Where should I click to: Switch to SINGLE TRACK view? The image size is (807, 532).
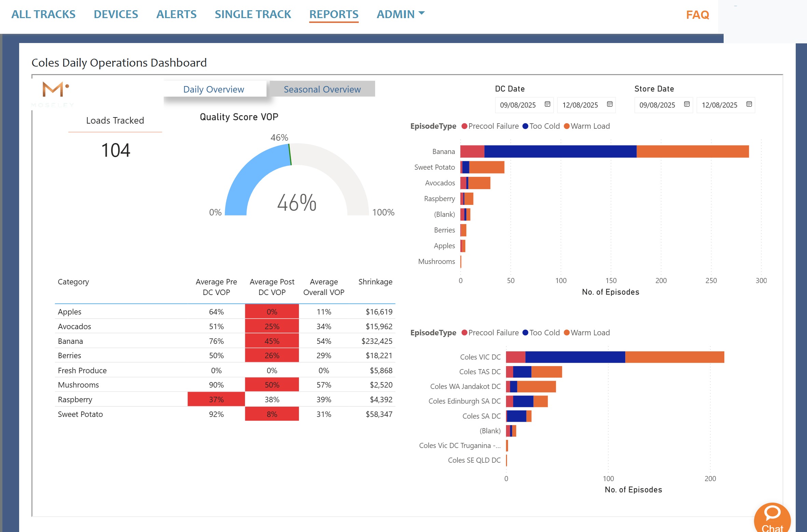(x=253, y=14)
